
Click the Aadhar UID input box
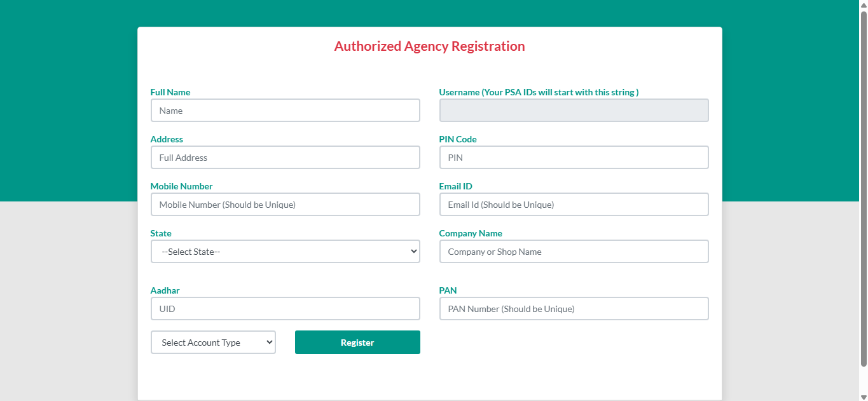285,309
